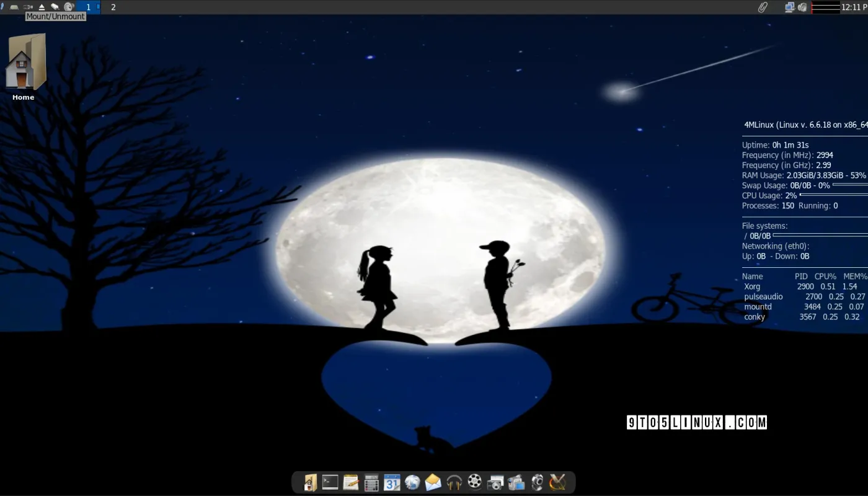
Task: Select workspace 1 in the pager
Action: 89,7
